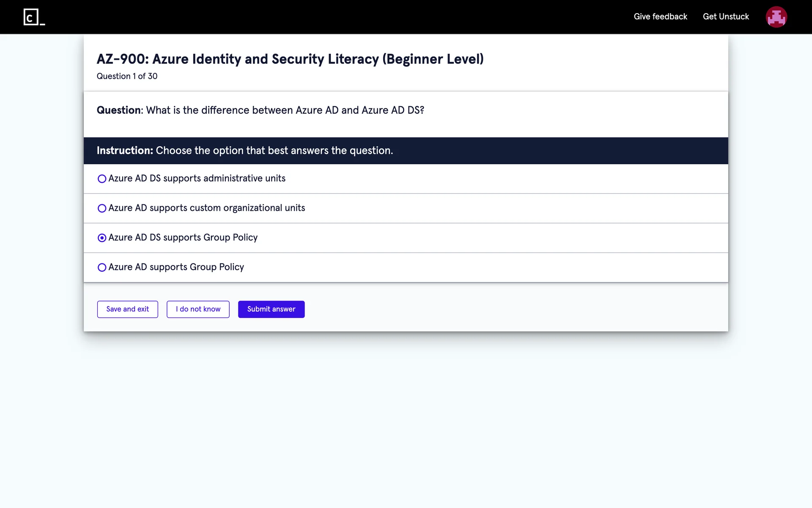Click the AZ-900 quiz title heading
This screenshot has width=812, height=508.
tap(290, 59)
